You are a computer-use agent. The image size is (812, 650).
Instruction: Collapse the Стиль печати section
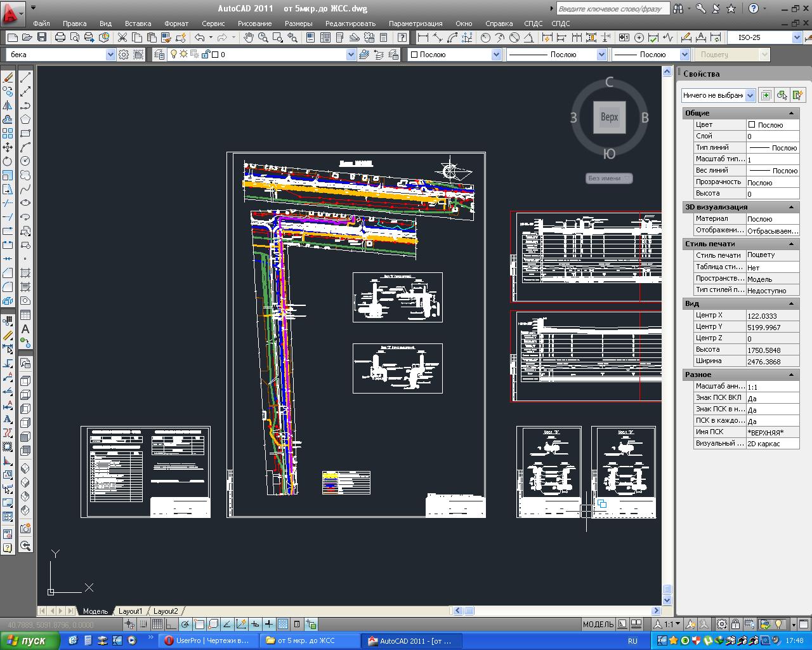(x=791, y=244)
